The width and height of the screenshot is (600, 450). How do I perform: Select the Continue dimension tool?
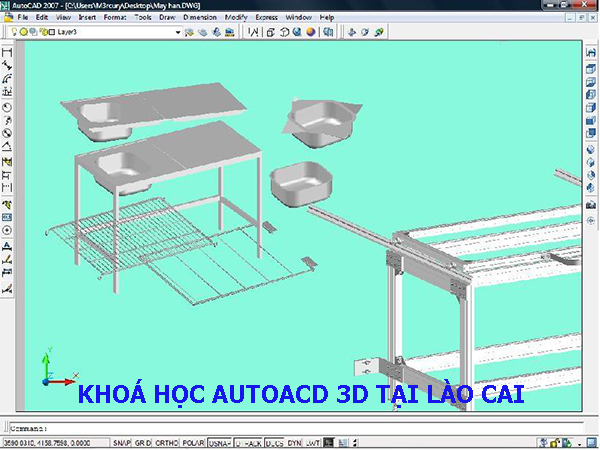(7, 188)
